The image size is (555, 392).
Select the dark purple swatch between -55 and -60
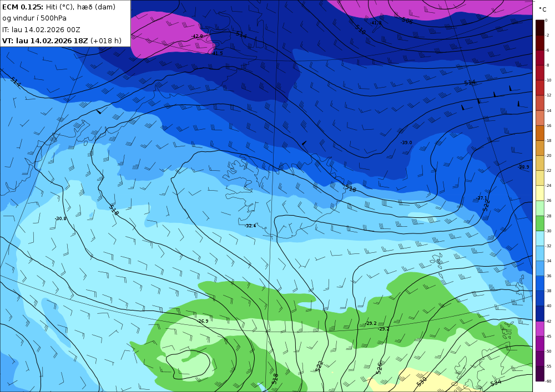point(540,374)
